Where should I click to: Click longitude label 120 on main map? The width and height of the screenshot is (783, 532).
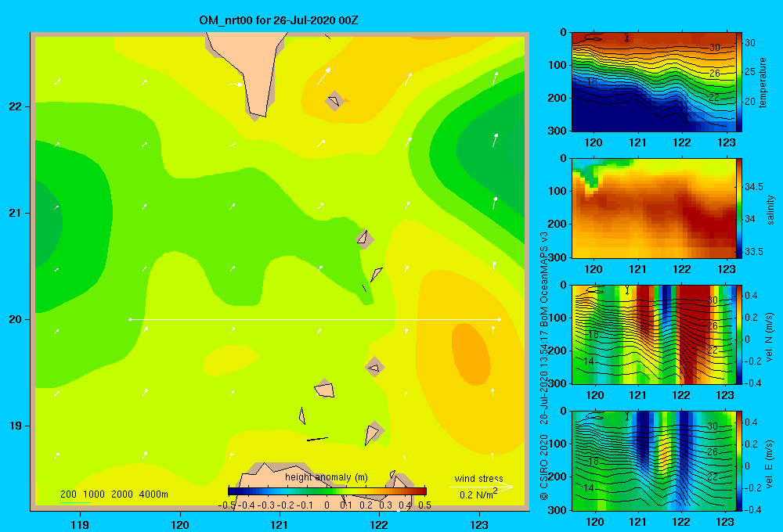[180, 524]
